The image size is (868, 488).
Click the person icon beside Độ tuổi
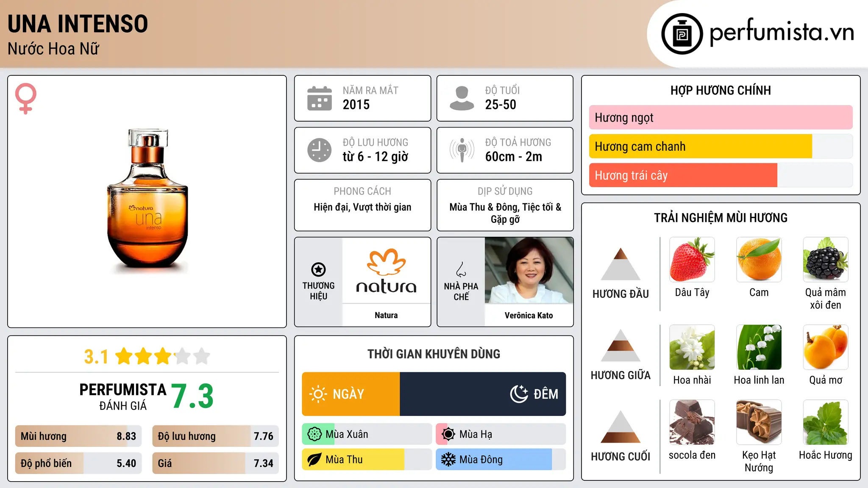(462, 98)
